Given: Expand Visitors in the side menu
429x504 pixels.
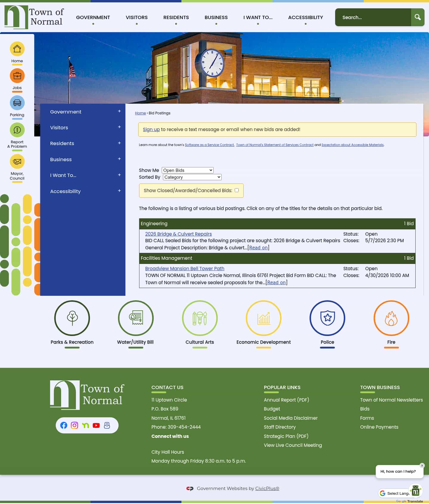Looking at the screenshot, I should tap(119, 127).
